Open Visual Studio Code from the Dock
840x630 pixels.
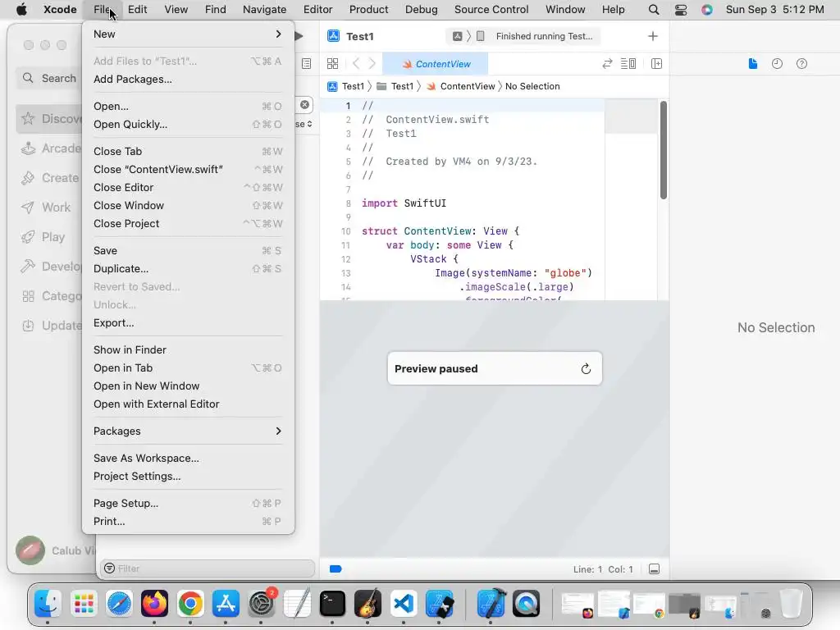(404, 603)
